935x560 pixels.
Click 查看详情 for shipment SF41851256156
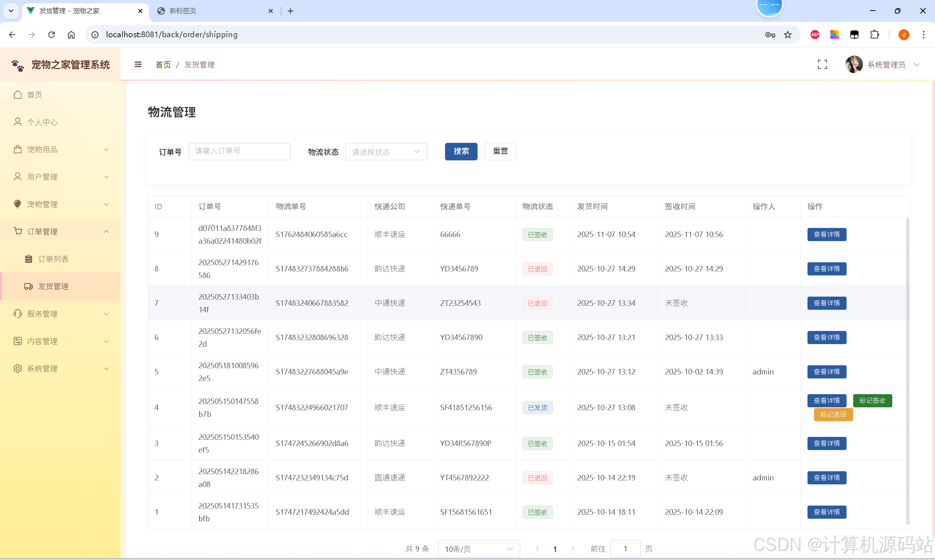[x=827, y=401]
